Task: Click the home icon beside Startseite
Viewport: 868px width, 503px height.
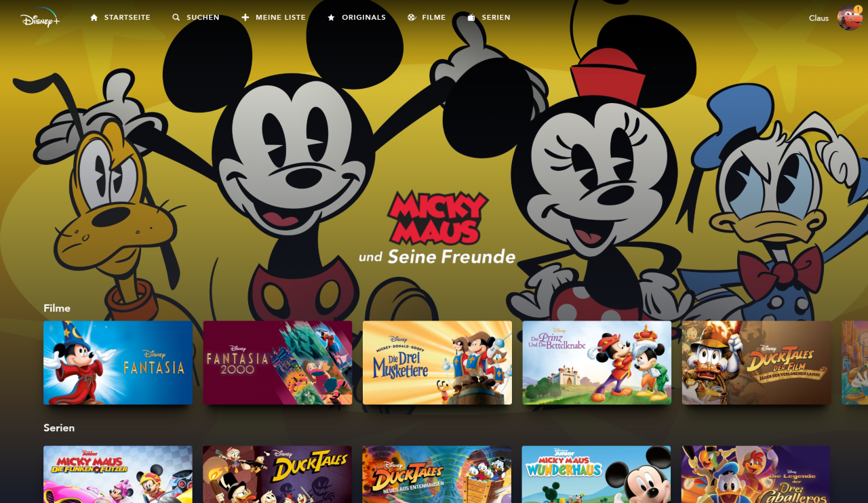Action: pyautogui.click(x=94, y=18)
